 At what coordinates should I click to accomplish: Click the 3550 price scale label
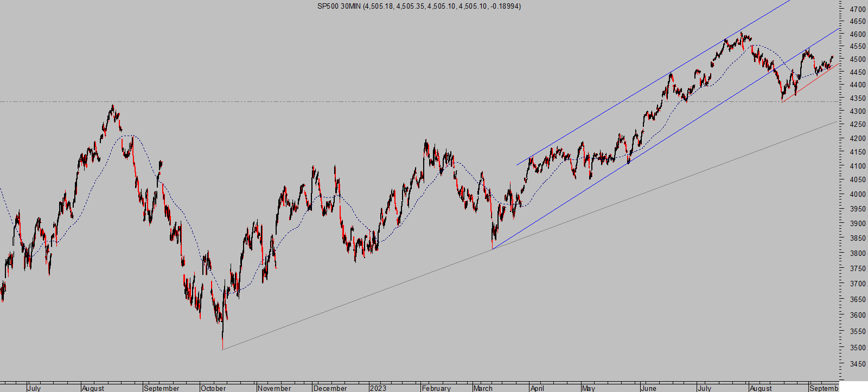click(x=858, y=331)
